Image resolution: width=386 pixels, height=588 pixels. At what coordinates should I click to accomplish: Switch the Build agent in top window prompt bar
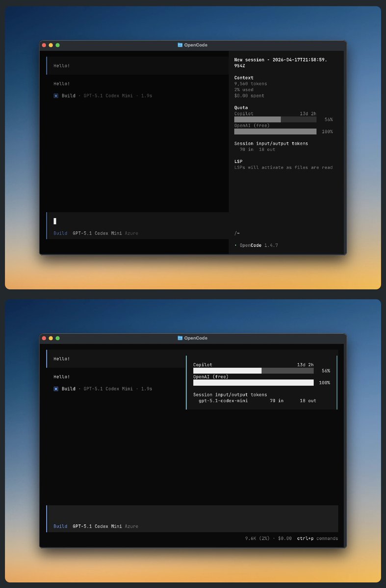[x=60, y=233]
